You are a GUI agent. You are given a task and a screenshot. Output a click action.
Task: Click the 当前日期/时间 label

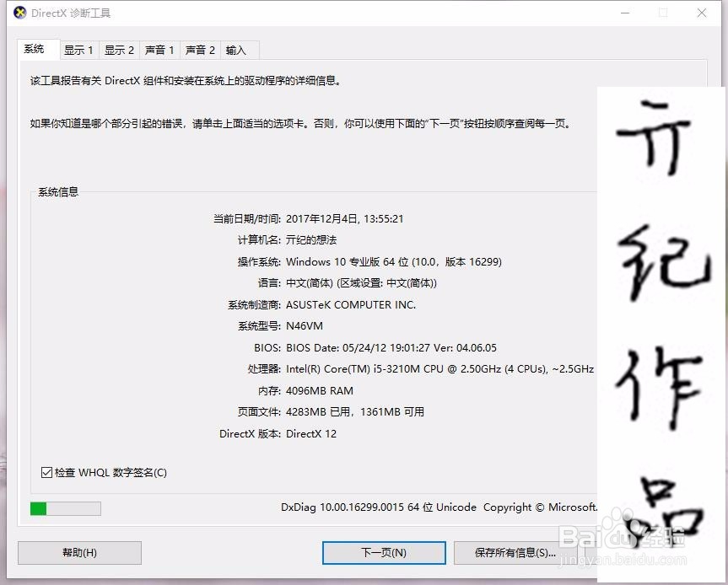[x=247, y=219]
